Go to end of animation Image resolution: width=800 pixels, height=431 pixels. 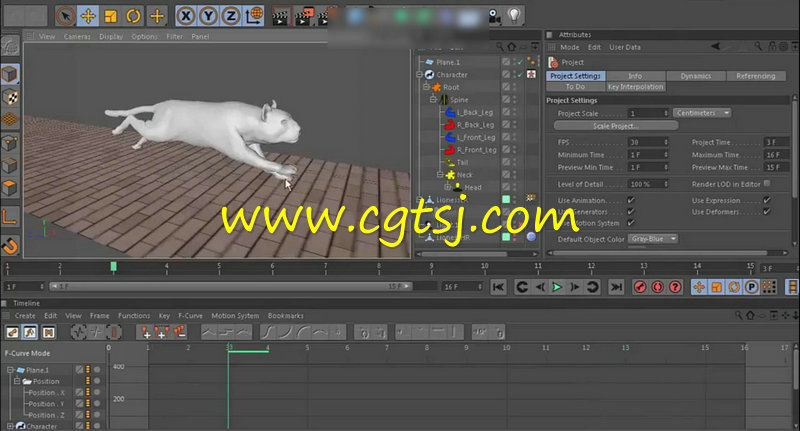tap(616, 287)
